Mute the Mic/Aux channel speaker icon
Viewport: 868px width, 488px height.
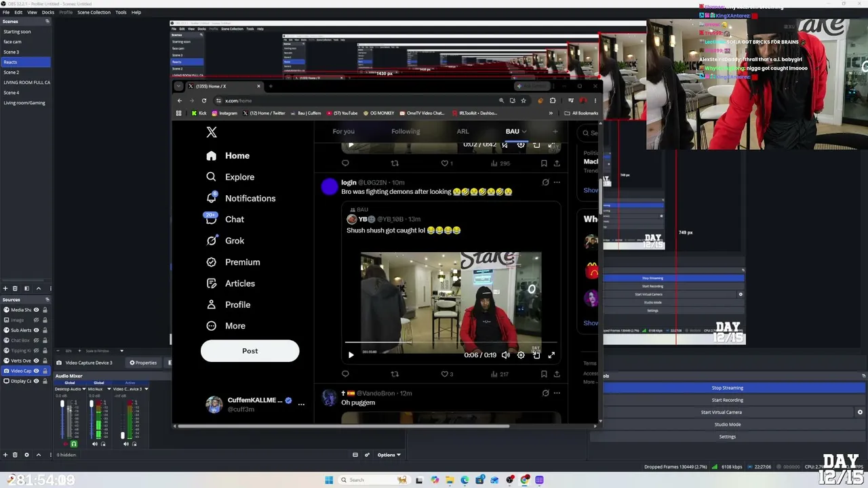click(95, 444)
